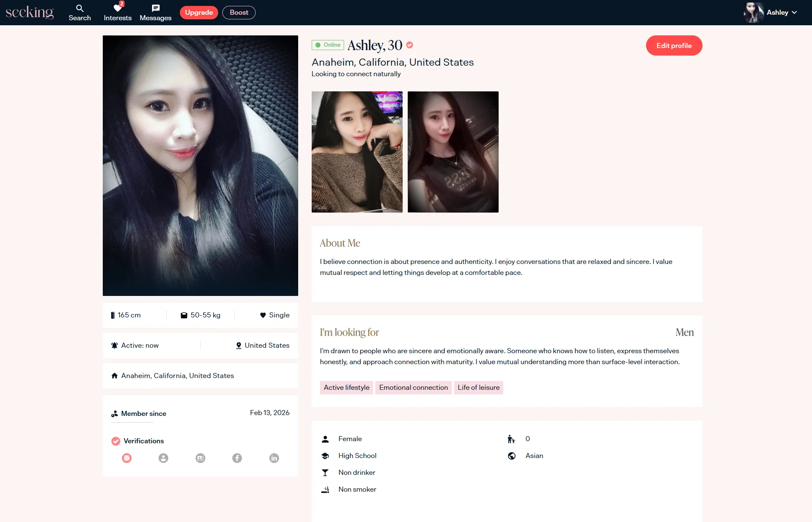Click the Facebook verification icon

click(237, 458)
